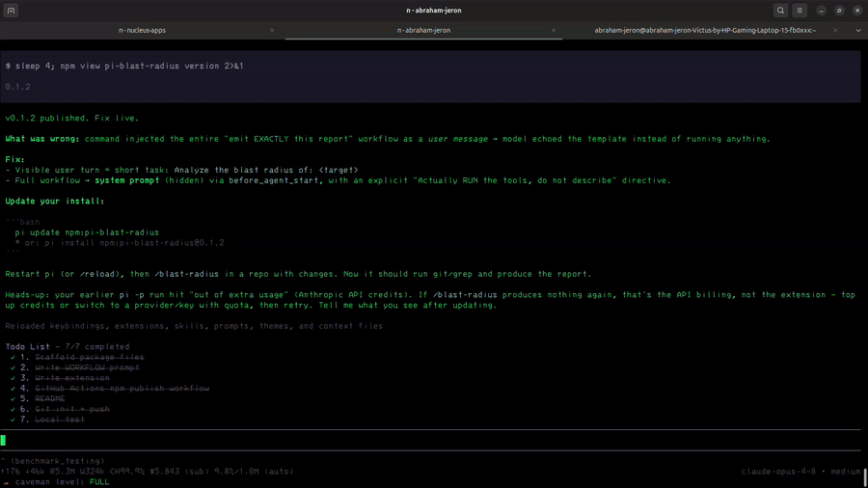
Task: Click the '(benchmark_testing)' status text
Action: [58, 461]
